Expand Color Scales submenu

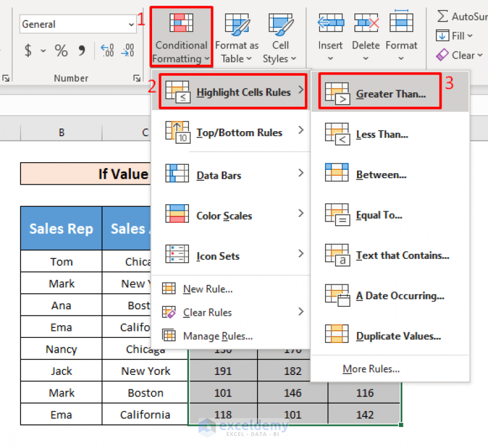(x=231, y=215)
